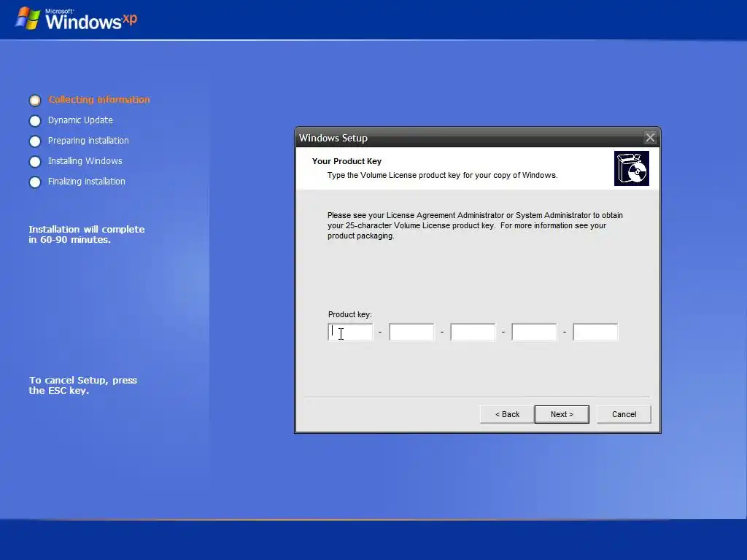This screenshot has height=560, width=747.
Task: Select the fourth product key field
Action: (534, 332)
